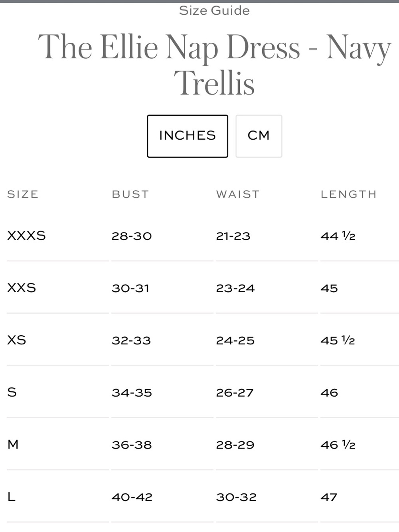Click the Size Guide heading

pyautogui.click(x=214, y=10)
